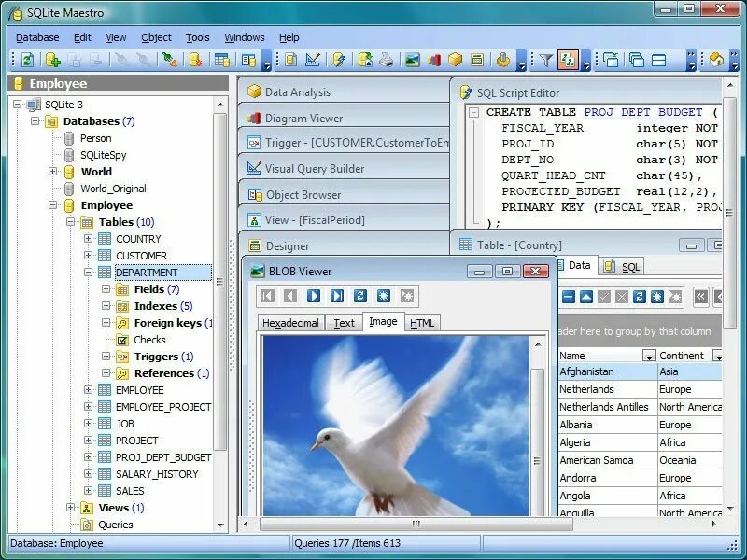The width and height of the screenshot is (747, 560).
Task: Activate the Object Browser window
Action: pyautogui.click(x=303, y=195)
